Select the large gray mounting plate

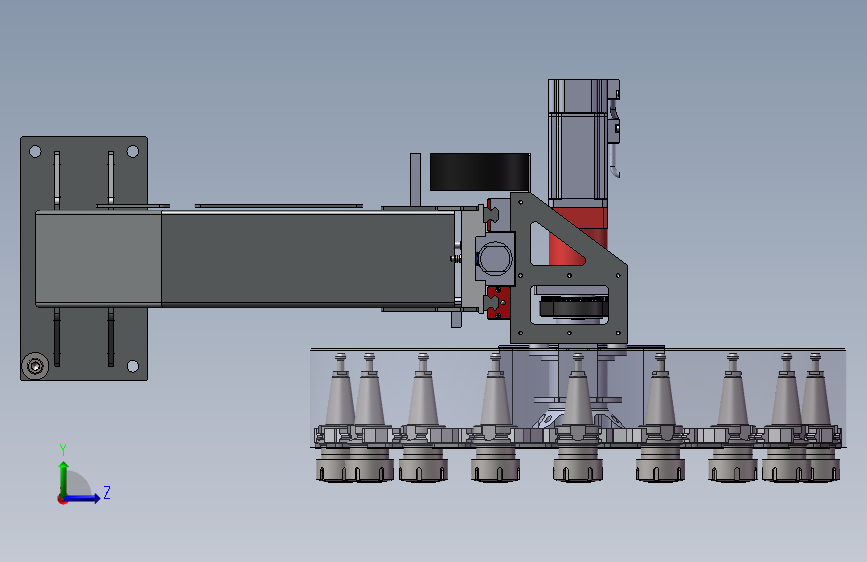(84, 258)
